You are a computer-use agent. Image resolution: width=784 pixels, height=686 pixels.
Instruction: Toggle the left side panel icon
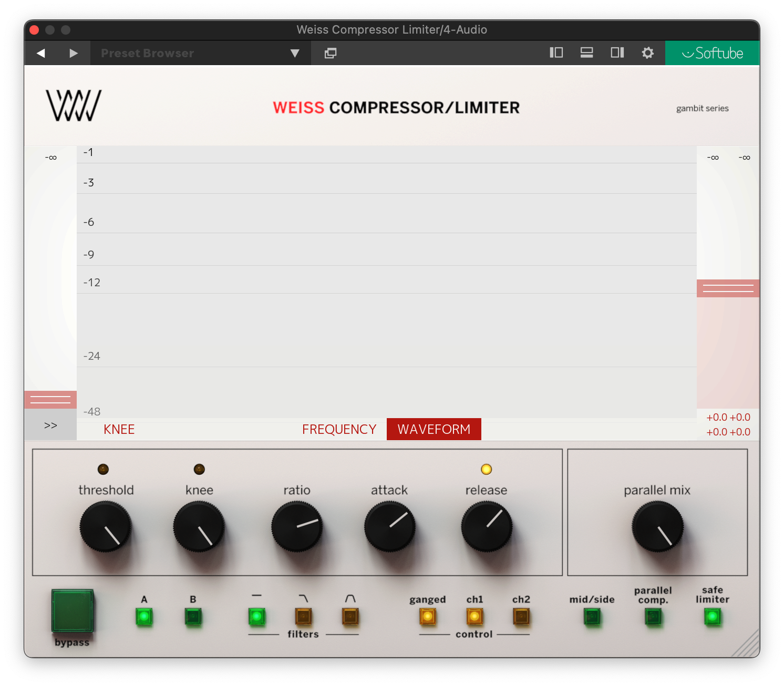coord(556,53)
